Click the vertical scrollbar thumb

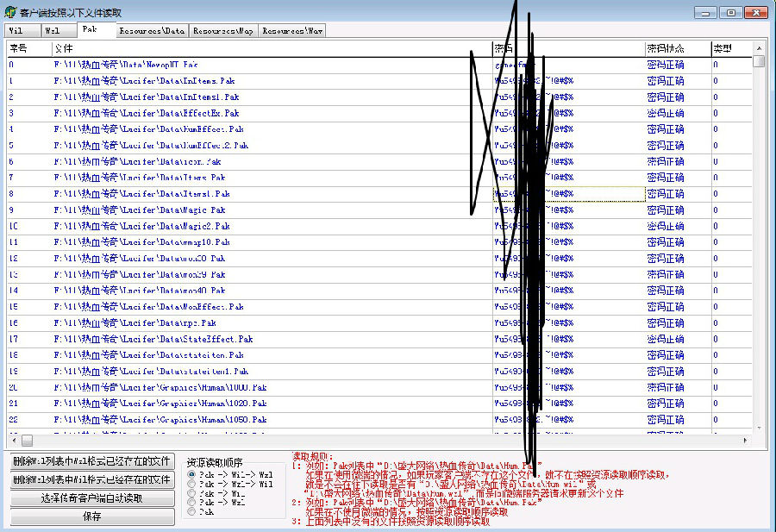(x=759, y=61)
